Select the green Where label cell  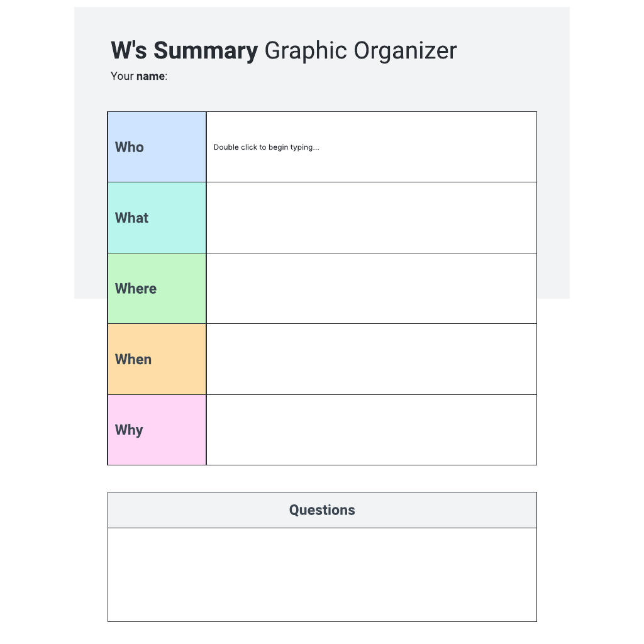(x=157, y=288)
